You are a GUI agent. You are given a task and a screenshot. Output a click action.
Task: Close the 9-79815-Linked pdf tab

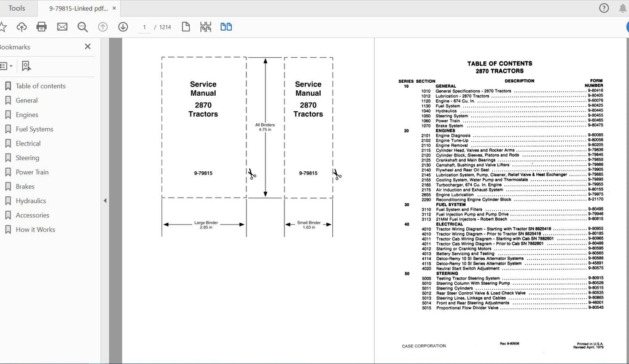coord(114,8)
